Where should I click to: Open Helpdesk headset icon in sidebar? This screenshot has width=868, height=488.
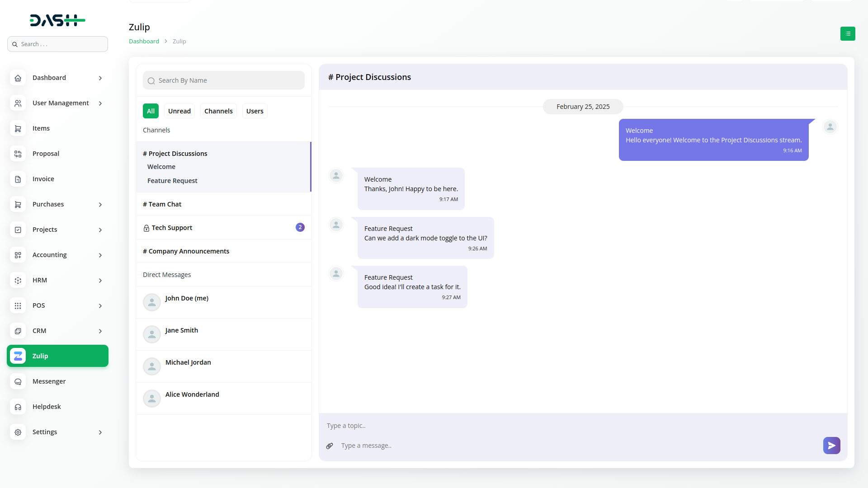[18, 407]
